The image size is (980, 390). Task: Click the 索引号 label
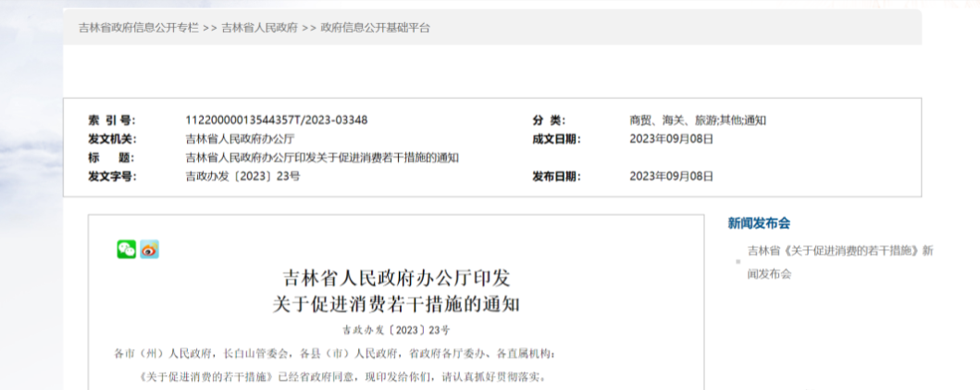pos(111,120)
